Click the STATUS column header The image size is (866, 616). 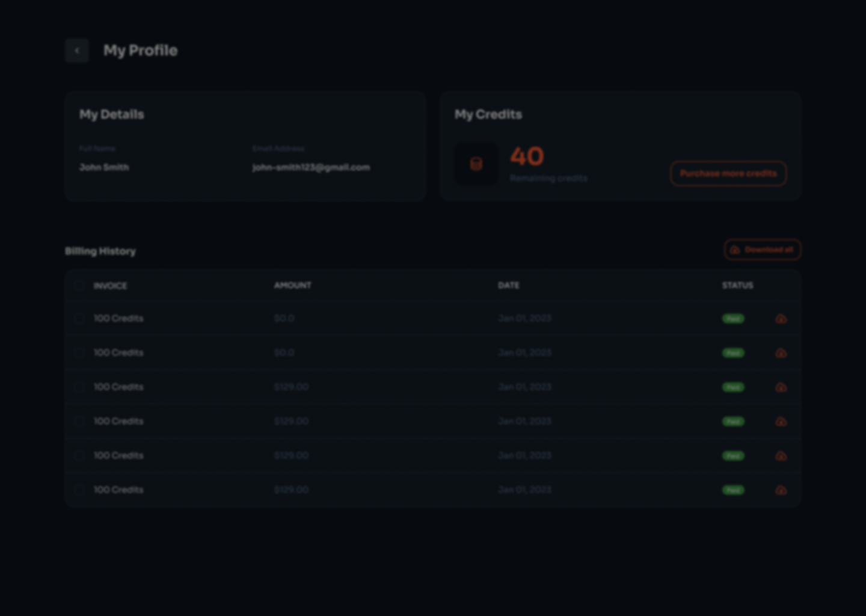[x=737, y=285]
